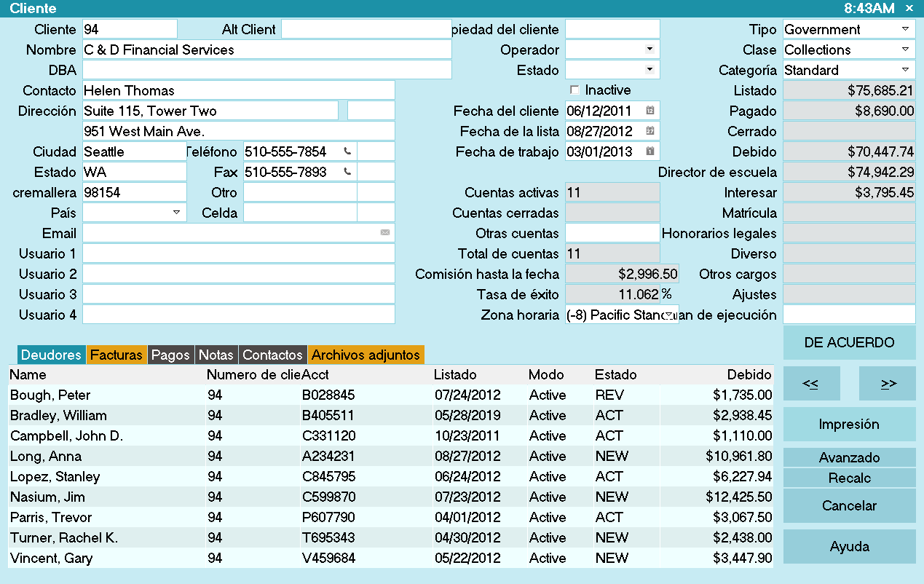Click the Ciudad field containing Seattle
The height and width of the screenshot is (584, 924).
pos(135,151)
